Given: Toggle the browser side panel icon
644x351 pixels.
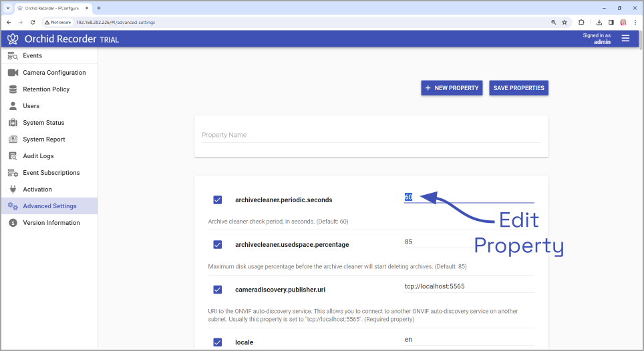Looking at the screenshot, I should click(611, 23).
